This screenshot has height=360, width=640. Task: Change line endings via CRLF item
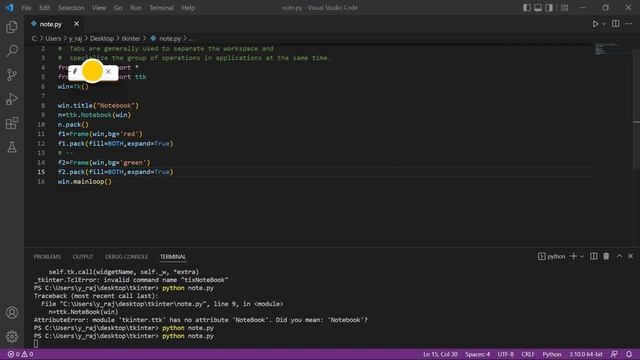coord(528,354)
